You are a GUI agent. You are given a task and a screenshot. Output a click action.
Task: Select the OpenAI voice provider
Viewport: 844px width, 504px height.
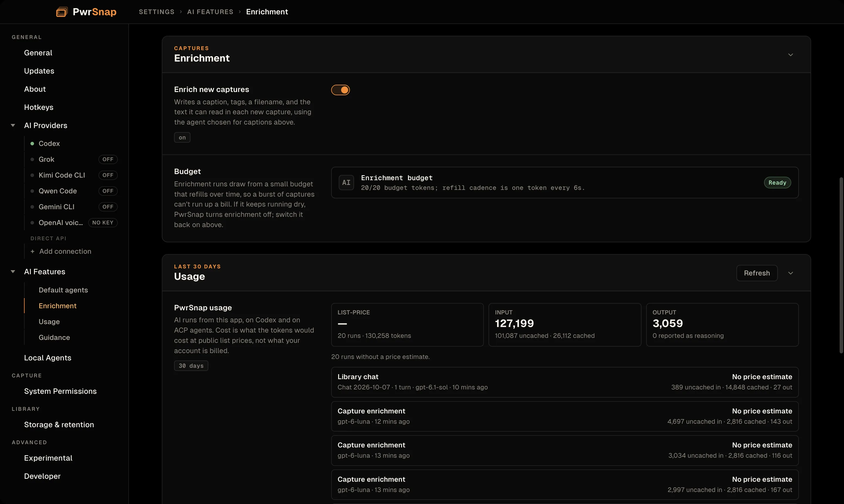point(61,223)
